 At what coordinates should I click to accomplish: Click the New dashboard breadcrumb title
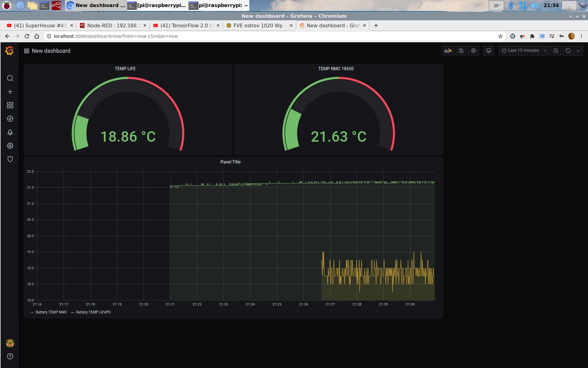pyautogui.click(x=51, y=51)
